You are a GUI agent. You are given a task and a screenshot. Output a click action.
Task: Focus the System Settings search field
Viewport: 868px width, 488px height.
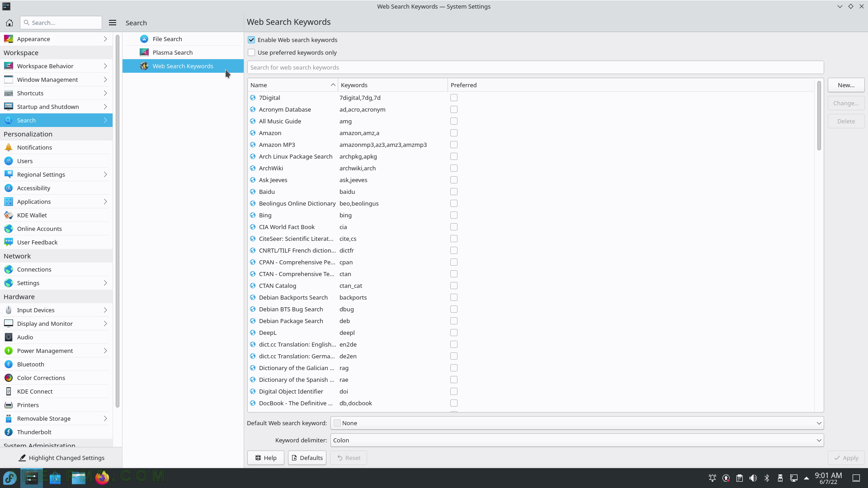pos(61,23)
